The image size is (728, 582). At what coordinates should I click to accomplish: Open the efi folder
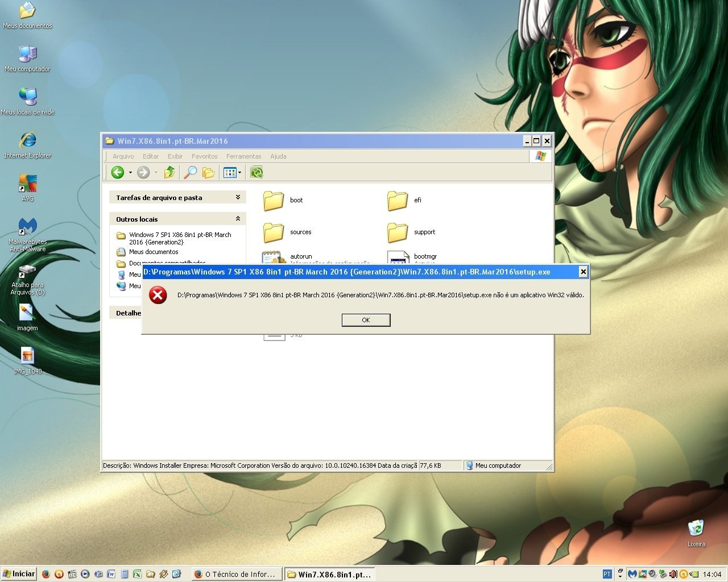(404, 200)
